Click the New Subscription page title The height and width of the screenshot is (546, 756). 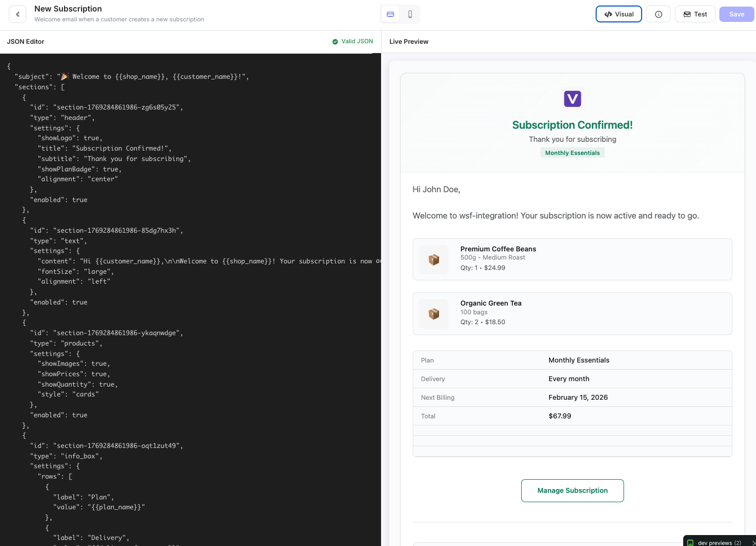68,9
